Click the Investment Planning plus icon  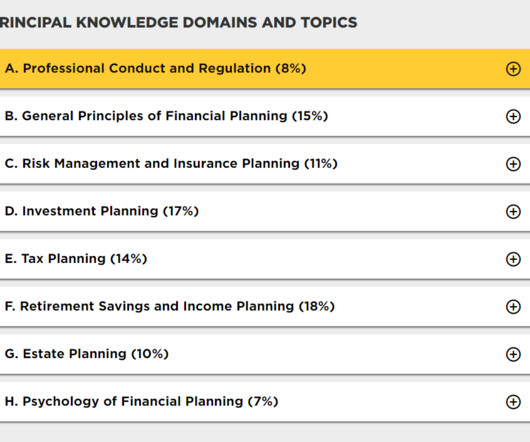[513, 212]
